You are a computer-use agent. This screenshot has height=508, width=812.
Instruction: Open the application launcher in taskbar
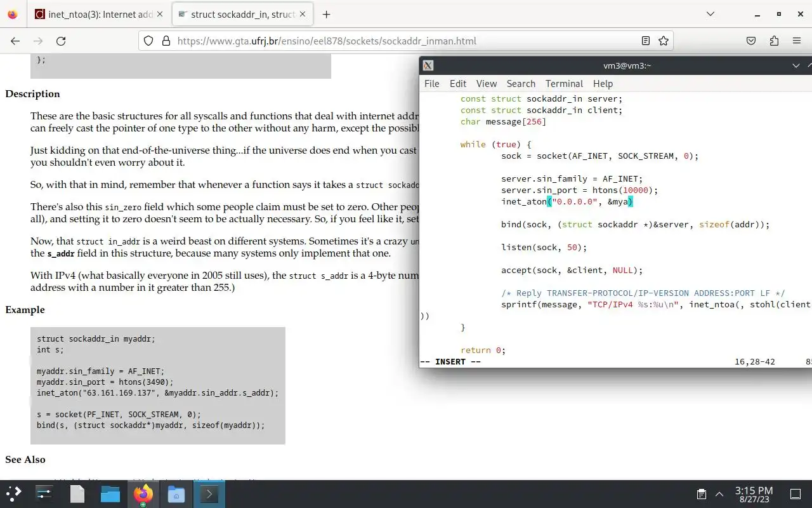pyautogui.click(x=14, y=494)
